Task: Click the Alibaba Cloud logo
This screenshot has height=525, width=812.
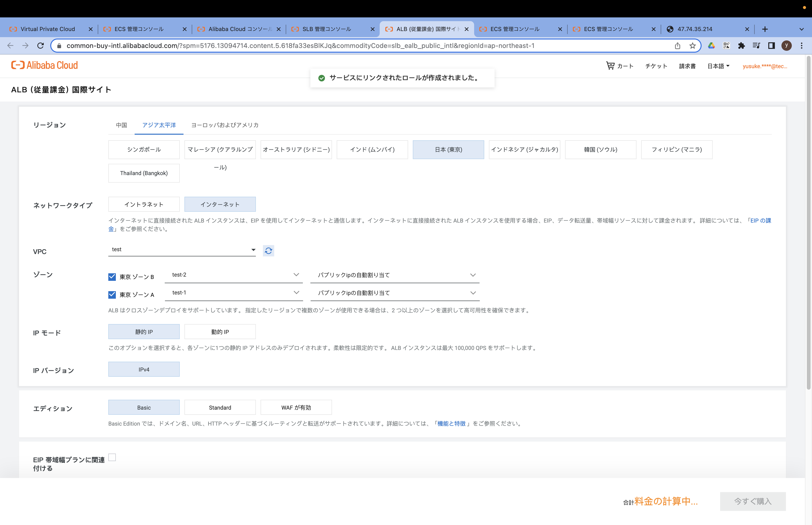Action: click(44, 65)
